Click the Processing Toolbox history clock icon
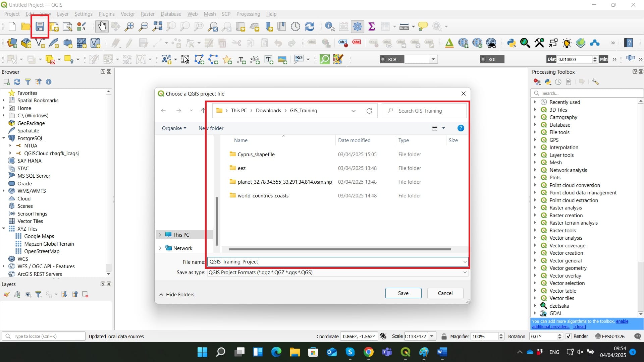 pyautogui.click(x=558, y=82)
